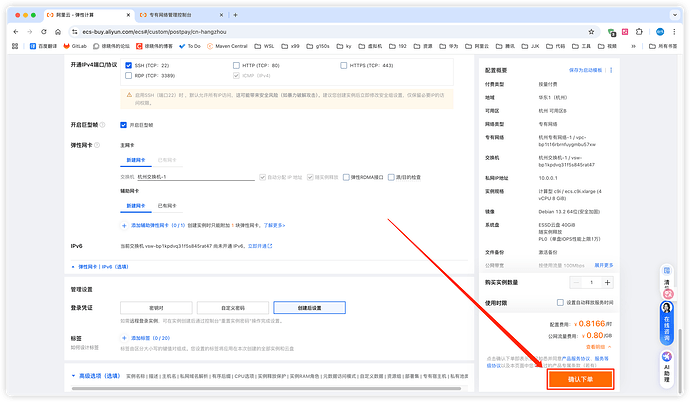Image resolution: width=690 pixels, height=402 pixels.
Task: Uncheck the 开启巨型帧 checkbox
Action: tap(124, 125)
